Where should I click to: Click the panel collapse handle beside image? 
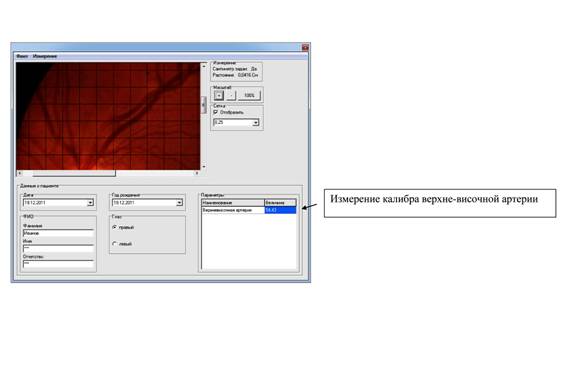click(204, 105)
